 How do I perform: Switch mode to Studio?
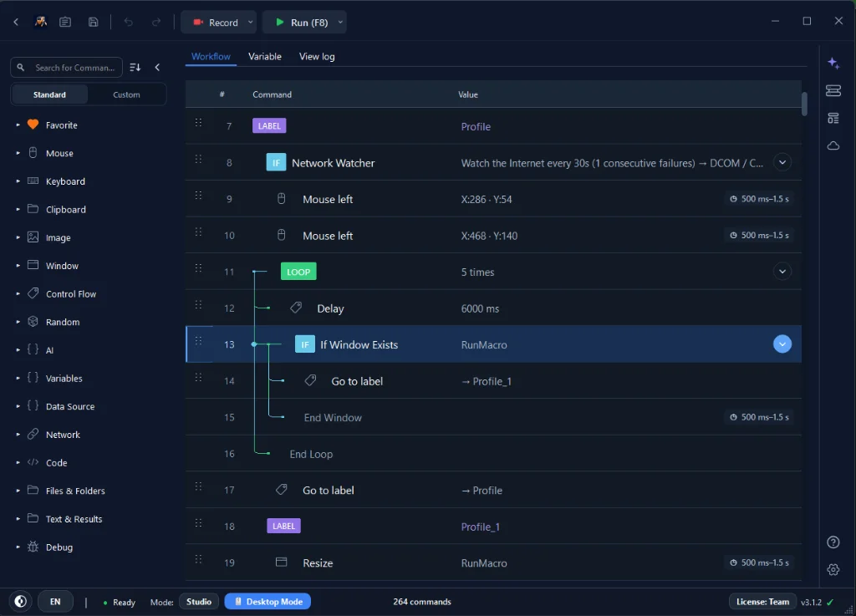point(199,601)
